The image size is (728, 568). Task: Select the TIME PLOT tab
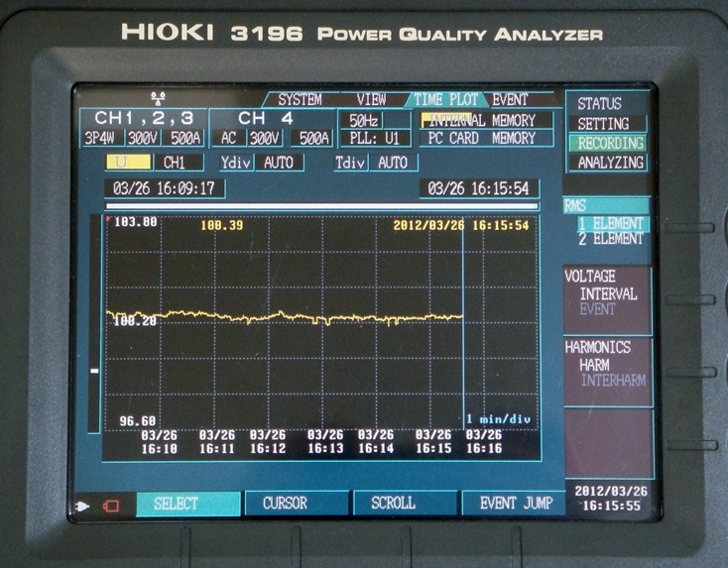pos(445,99)
